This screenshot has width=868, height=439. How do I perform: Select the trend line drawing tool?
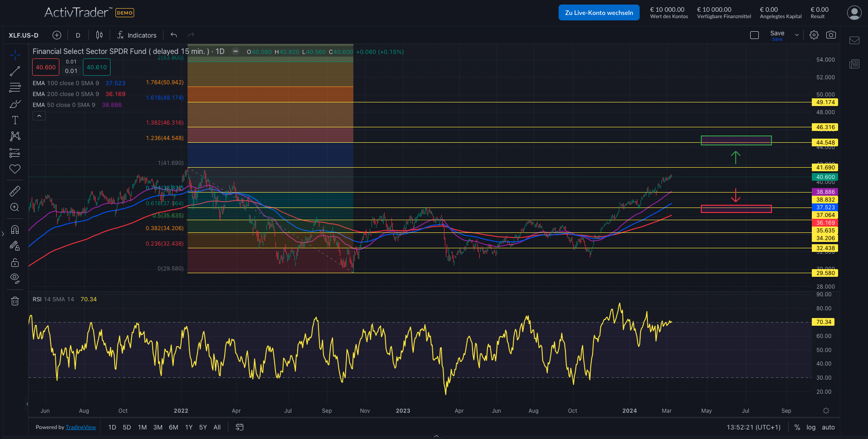pyautogui.click(x=15, y=70)
